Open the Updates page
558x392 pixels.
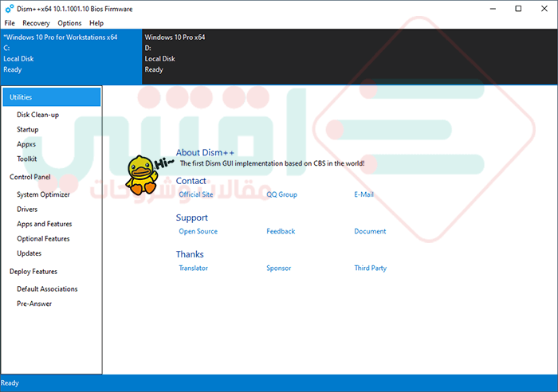29,253
